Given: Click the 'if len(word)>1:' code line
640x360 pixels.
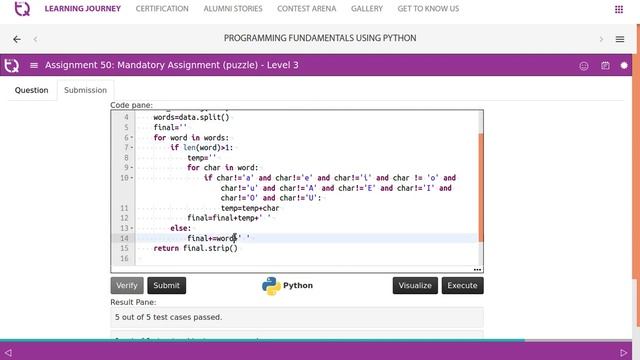Looking at the screenshot, I should pyautogui.click(x=202, y=148).
